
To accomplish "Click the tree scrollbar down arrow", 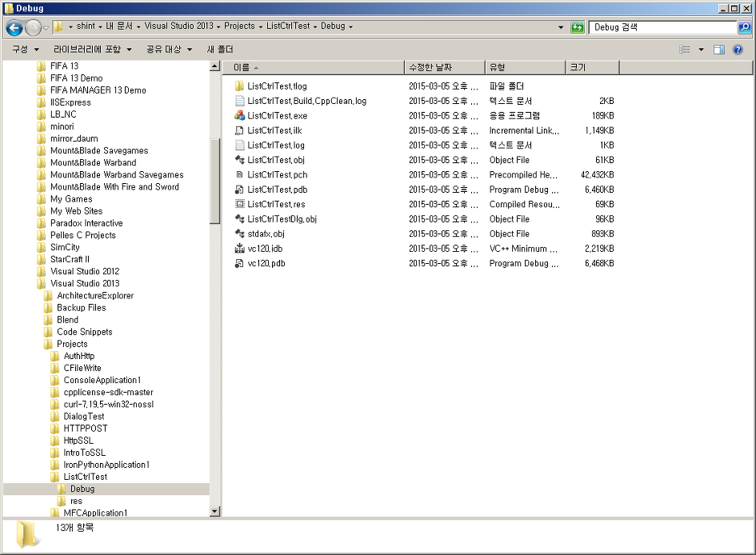I will coord(215,511).
